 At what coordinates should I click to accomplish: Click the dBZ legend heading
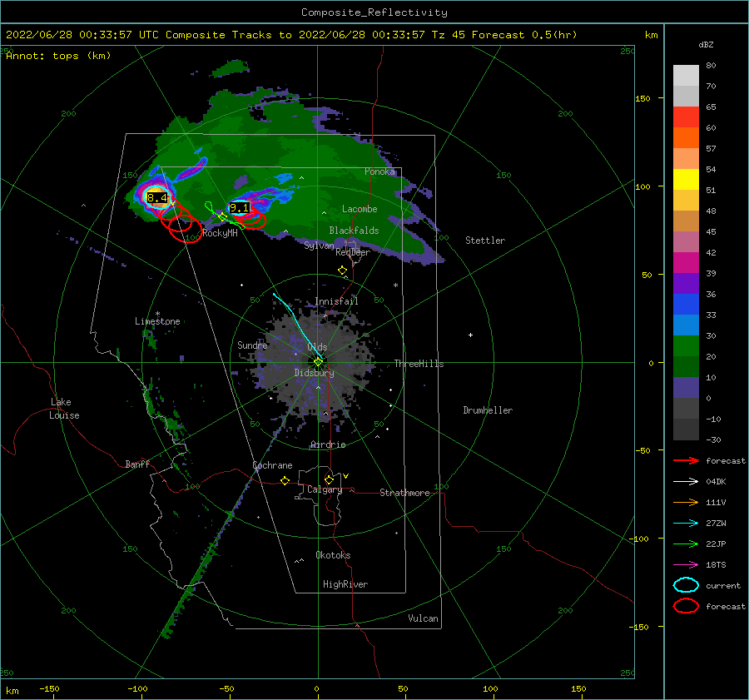[706, 45]
